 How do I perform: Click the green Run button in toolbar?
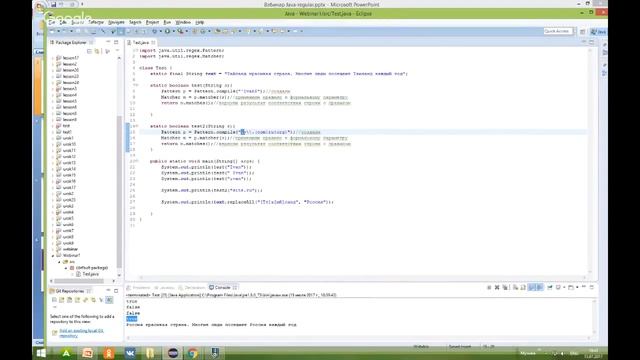coord(167,31)
